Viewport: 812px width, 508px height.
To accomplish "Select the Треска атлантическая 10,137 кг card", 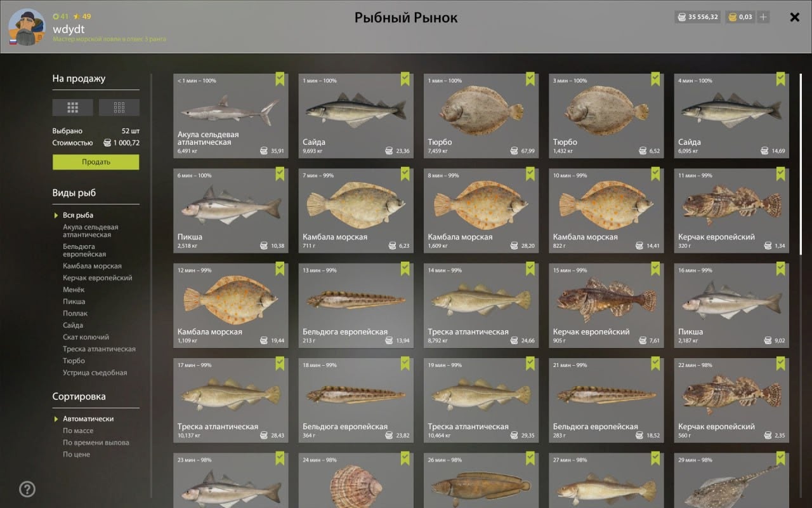I will (230, 401).
